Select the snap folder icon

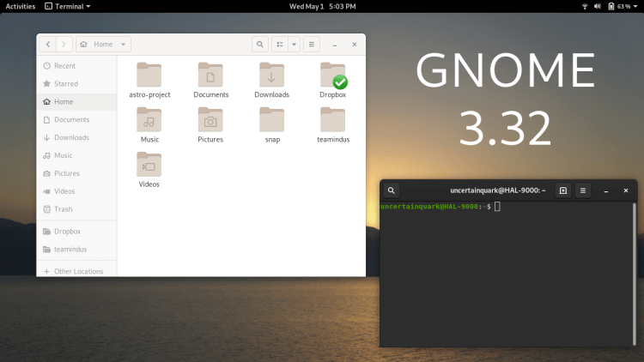tap(271, 120)
